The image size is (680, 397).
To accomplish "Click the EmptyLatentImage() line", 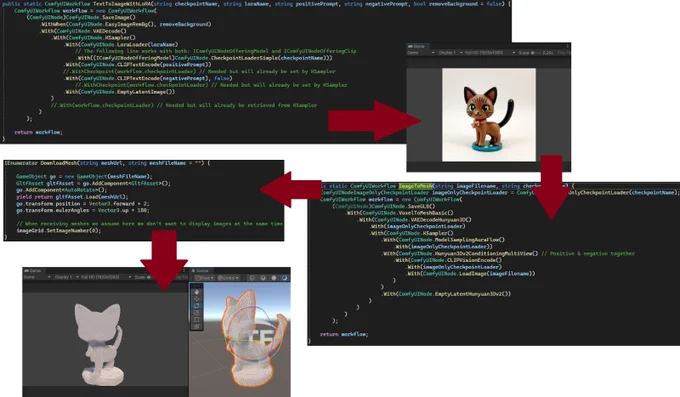I will coord(120,92).
